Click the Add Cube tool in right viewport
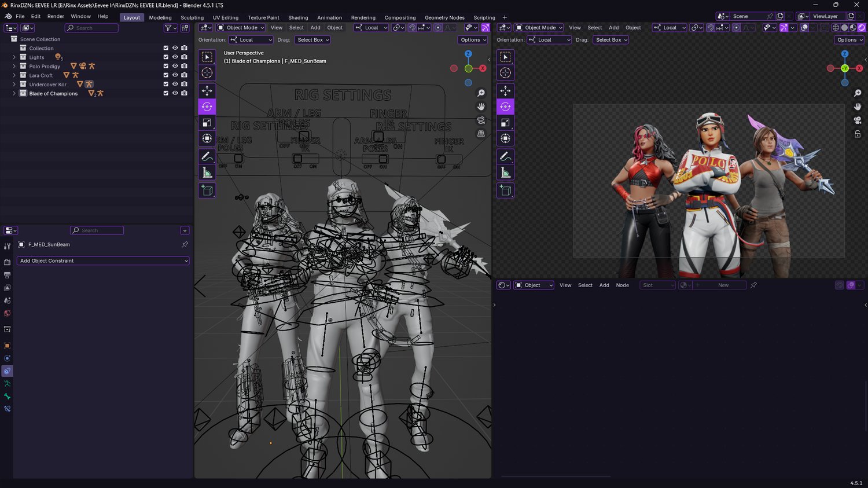 pos(505,190)
